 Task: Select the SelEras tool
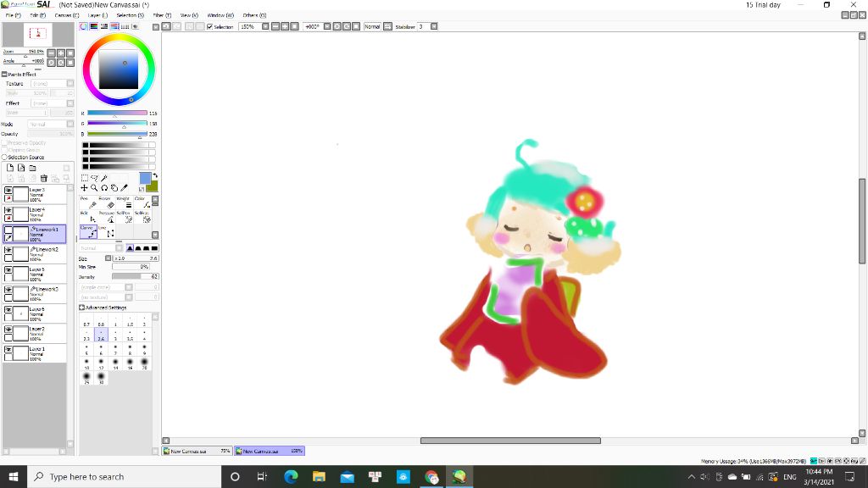(x=142, y=217)
